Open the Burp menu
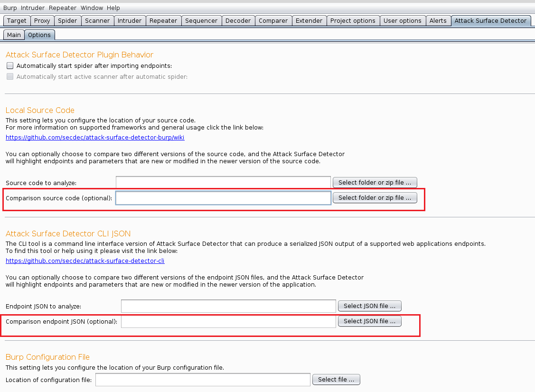535x392 pixels. [x=10, y=8]
